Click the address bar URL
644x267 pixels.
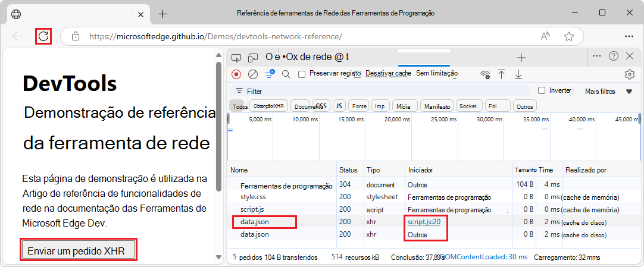click(215, 36)
